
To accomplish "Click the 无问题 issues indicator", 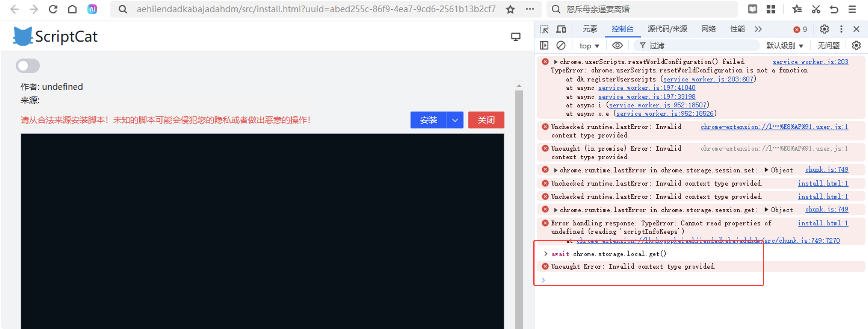I will (x=828, y=45).
